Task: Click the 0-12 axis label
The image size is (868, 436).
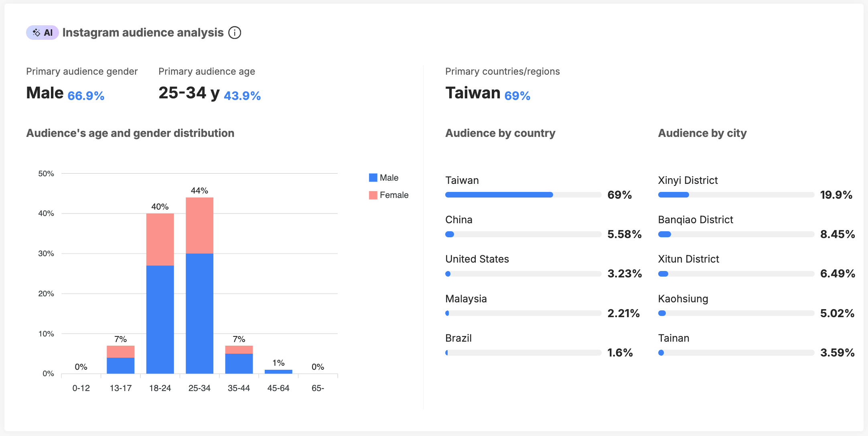Action: tap(81, 388)
